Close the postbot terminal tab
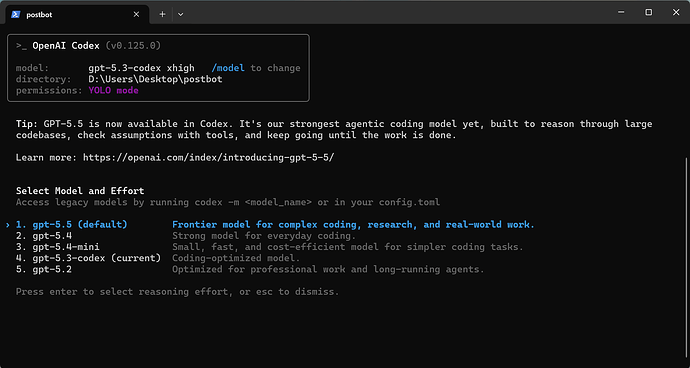 coord(136,14)
